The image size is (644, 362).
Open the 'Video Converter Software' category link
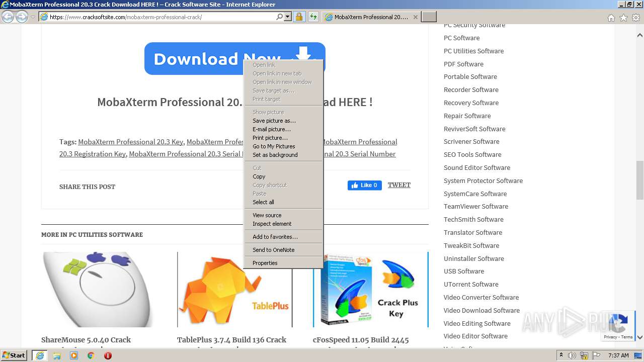(481, 297)
